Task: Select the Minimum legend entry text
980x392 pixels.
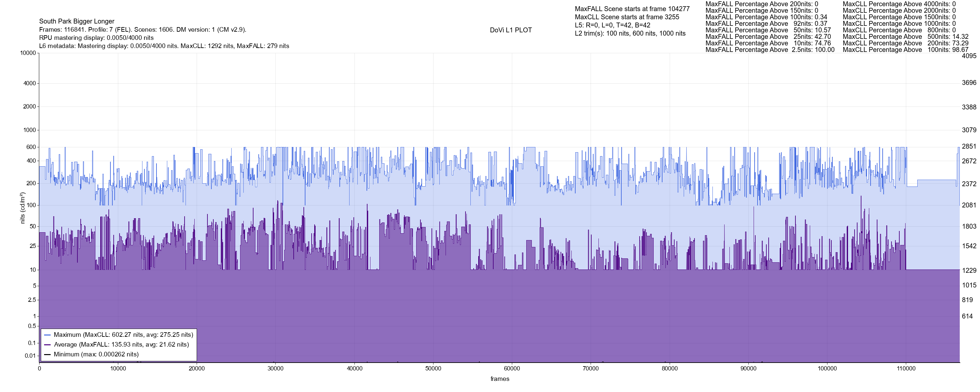Action: pyautogui.click(x=96, y=354)
